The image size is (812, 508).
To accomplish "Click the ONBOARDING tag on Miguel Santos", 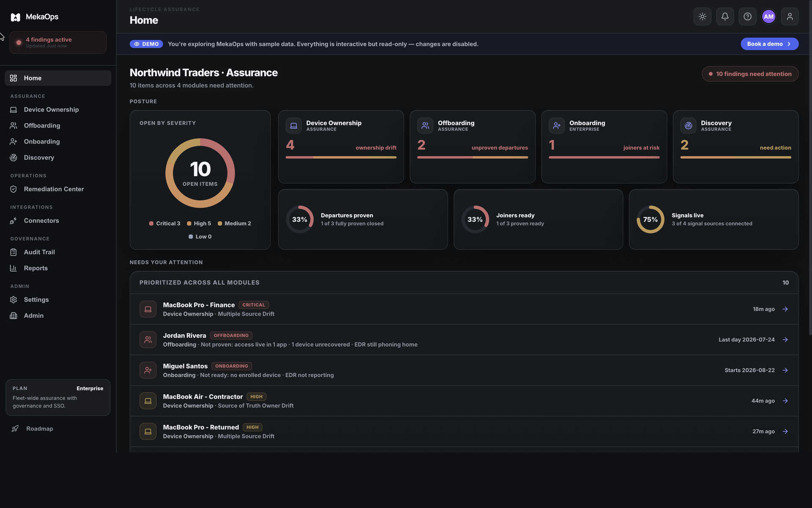I will click(232, 366).
